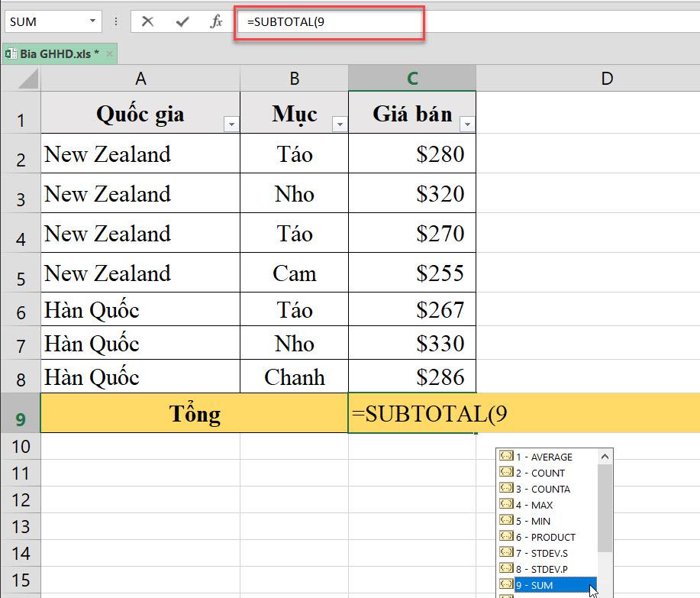Click the Cancel (X) icon on formula bar
This screenshot has height=598, width=700.
(x=147, y=21)
